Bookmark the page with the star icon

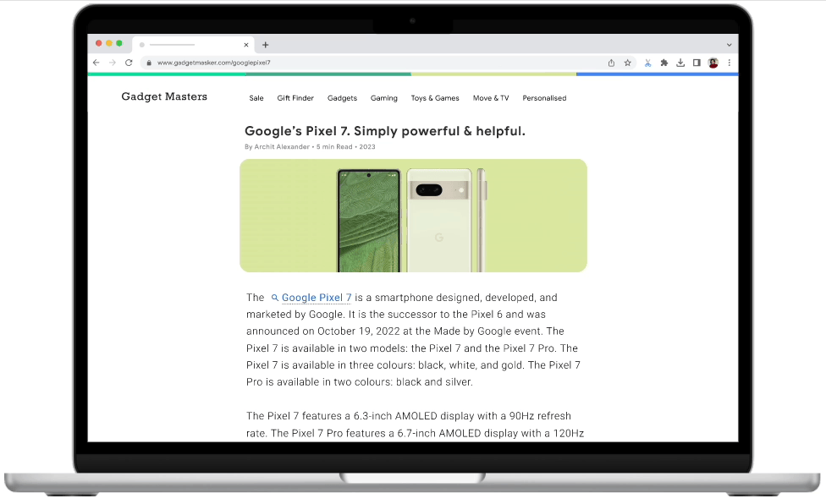tap(627, 63)
